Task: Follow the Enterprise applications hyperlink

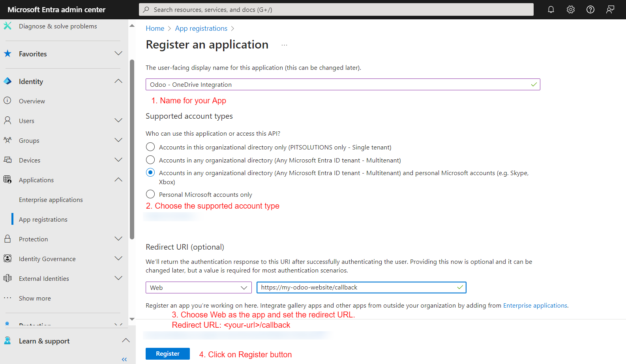Action: (535, 305)
